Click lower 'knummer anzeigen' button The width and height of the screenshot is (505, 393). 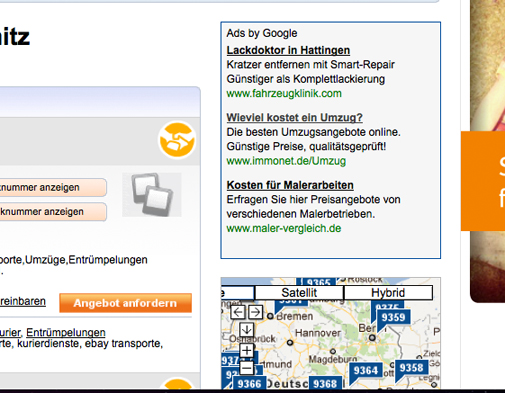[53, 212]
